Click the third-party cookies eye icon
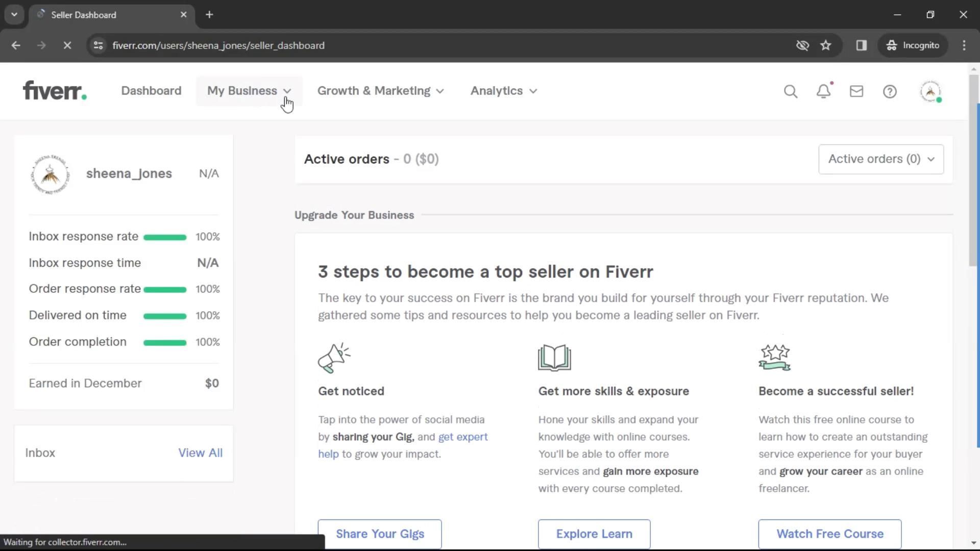This screenshot has height=551, width=980. [802, 45]
